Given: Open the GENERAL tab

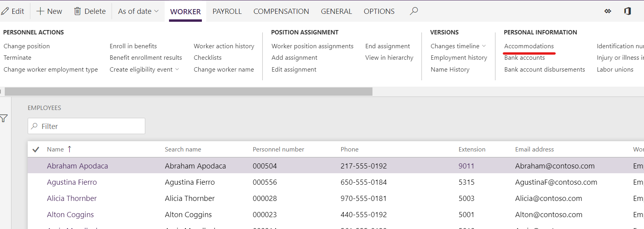Looking at the screenshot, I should point(336,11).
